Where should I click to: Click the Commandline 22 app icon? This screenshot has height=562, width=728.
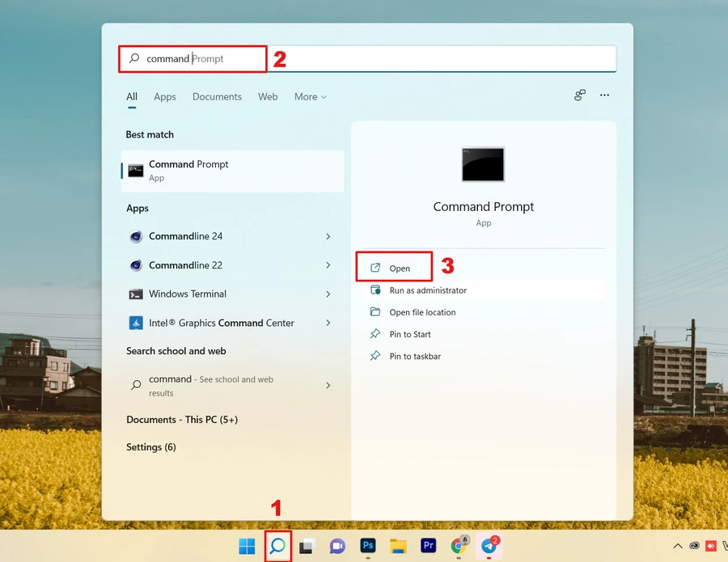136,265
